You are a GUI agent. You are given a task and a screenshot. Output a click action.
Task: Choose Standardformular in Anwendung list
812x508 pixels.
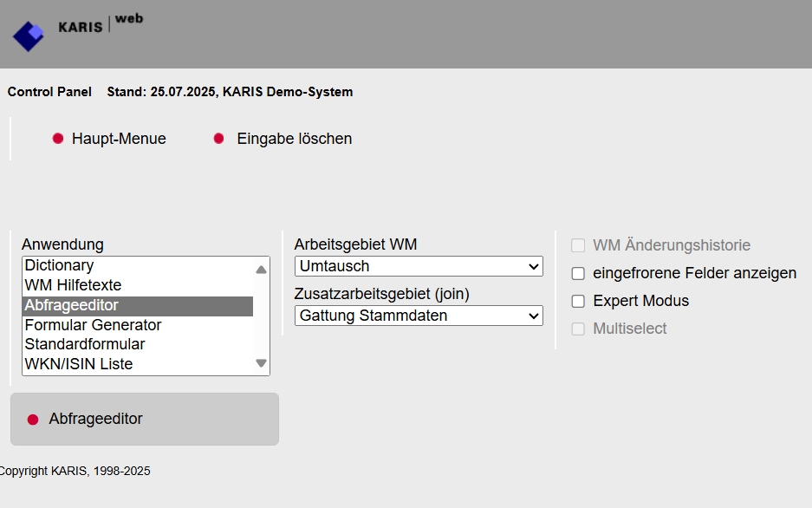138,344
